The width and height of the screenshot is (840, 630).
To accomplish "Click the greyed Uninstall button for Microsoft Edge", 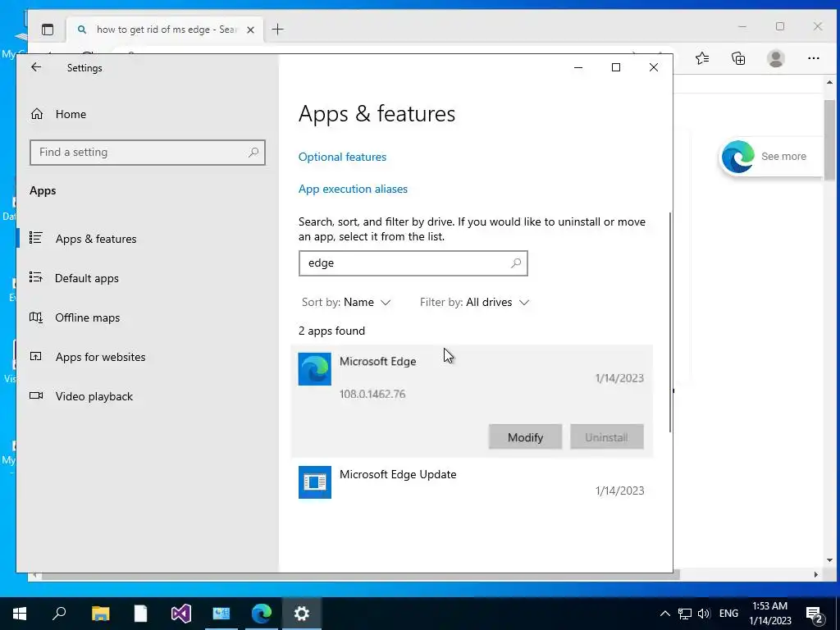I will (606, 437).
